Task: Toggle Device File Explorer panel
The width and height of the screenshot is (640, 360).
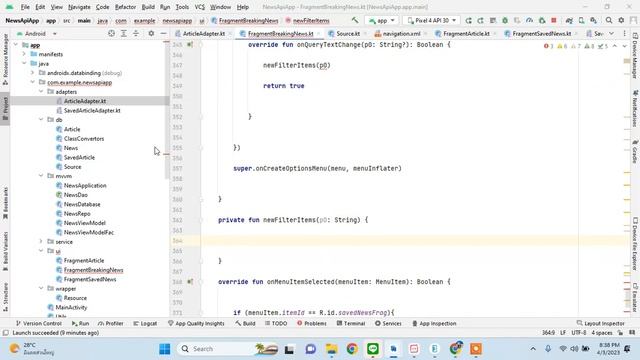Action: (x=635, y=244)
